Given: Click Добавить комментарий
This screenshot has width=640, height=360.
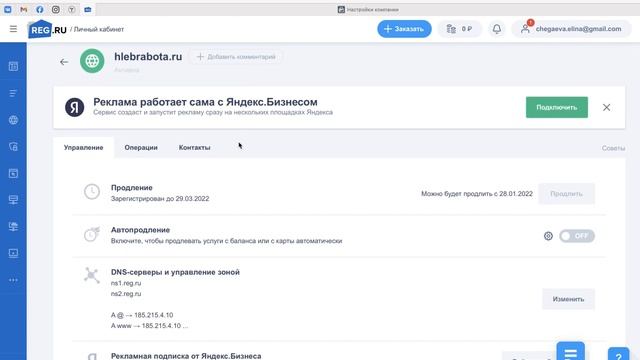Looking at the screenshot, I should [x=236, y=57].
